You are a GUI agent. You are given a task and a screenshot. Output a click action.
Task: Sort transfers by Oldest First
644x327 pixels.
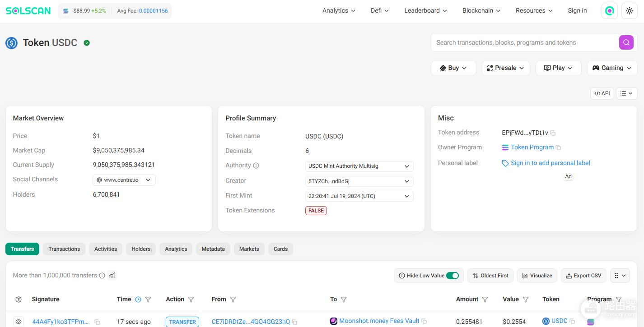(x=490, y=276)
